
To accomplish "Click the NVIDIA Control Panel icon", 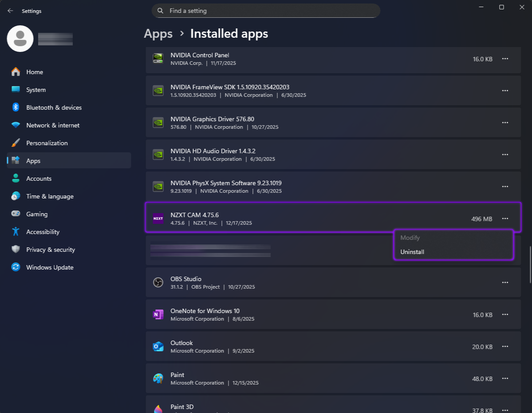I will pos(158,59).
